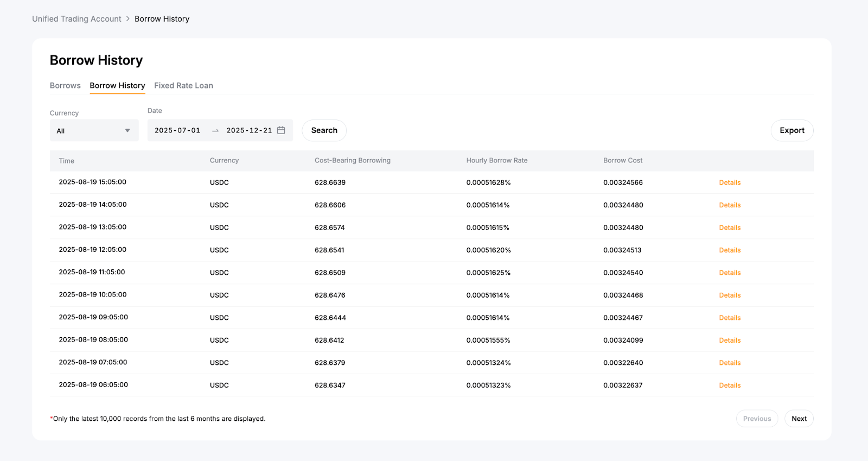View Details for the 14:05:00 record

click(730, 205)
